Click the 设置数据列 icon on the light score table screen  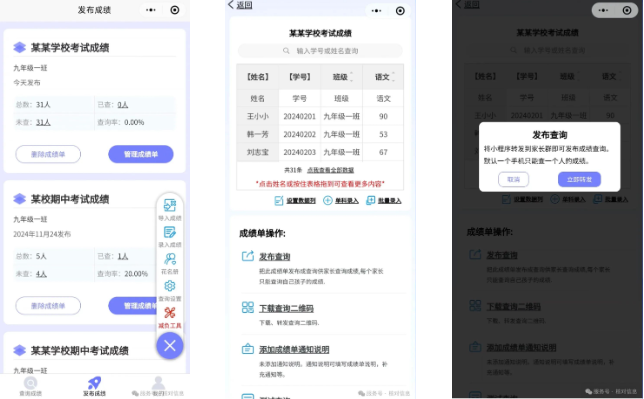point(279,201)
